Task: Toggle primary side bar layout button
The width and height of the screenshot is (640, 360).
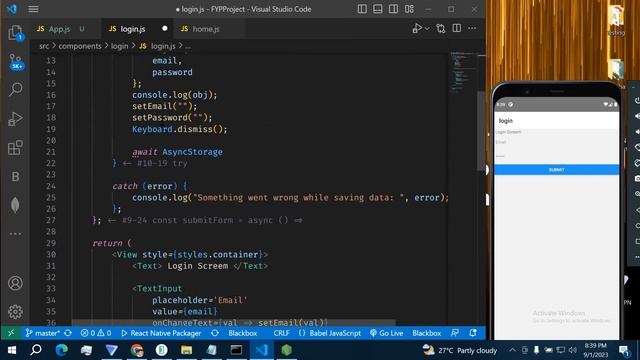Action: [362, 9]
